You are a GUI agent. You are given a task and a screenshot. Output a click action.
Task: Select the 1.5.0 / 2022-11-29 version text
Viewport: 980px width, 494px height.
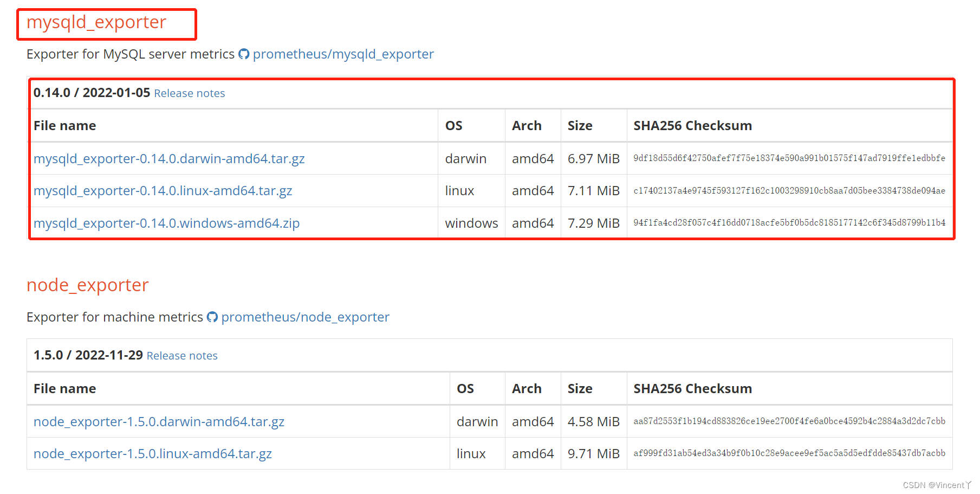88,355
